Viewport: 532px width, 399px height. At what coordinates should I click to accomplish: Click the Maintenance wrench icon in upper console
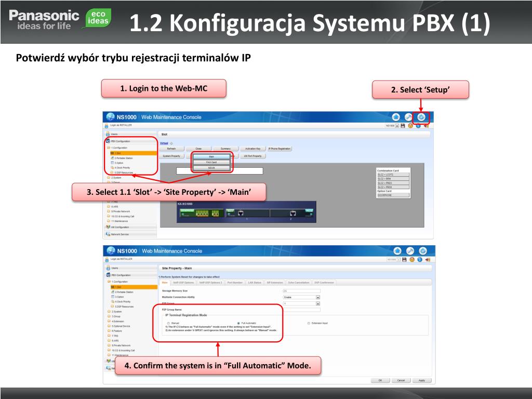[408, 117]
